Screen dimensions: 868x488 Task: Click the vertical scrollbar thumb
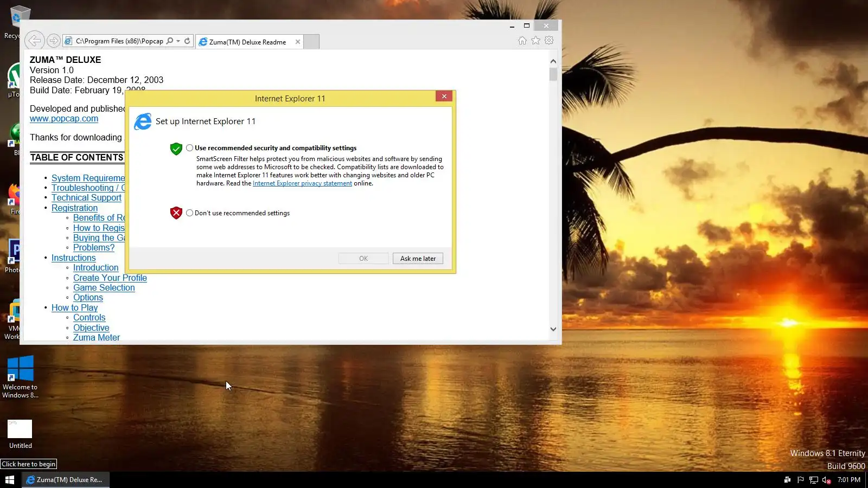tap(553, 74)
